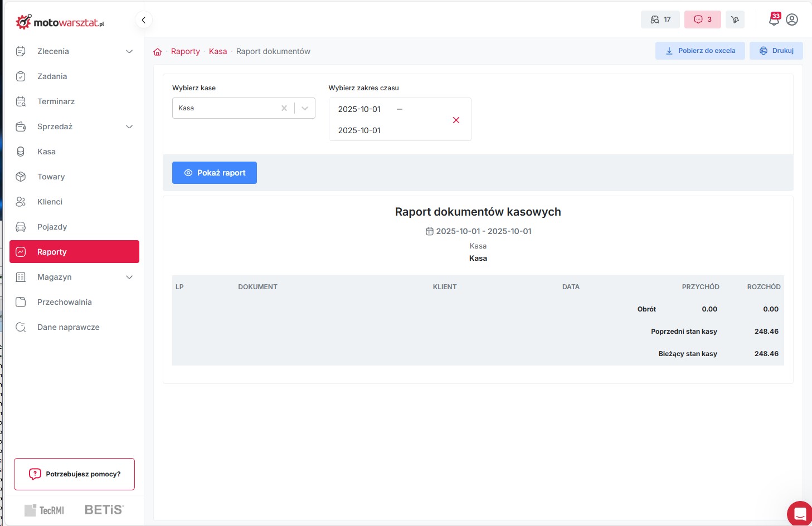Expand the Magazyn submenu

[x=129, y=277]
